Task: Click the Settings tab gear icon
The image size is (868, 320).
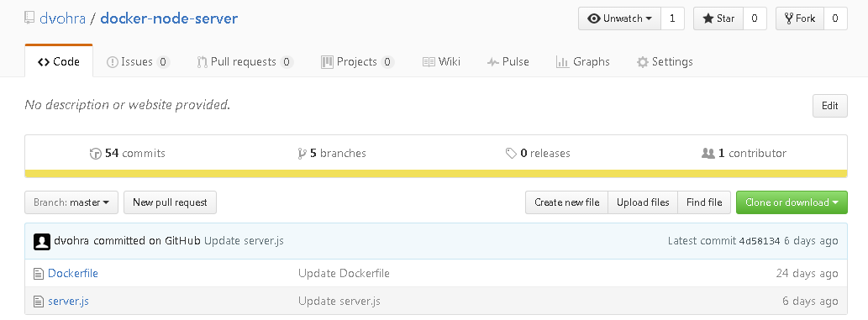Action: pos(643,62)
